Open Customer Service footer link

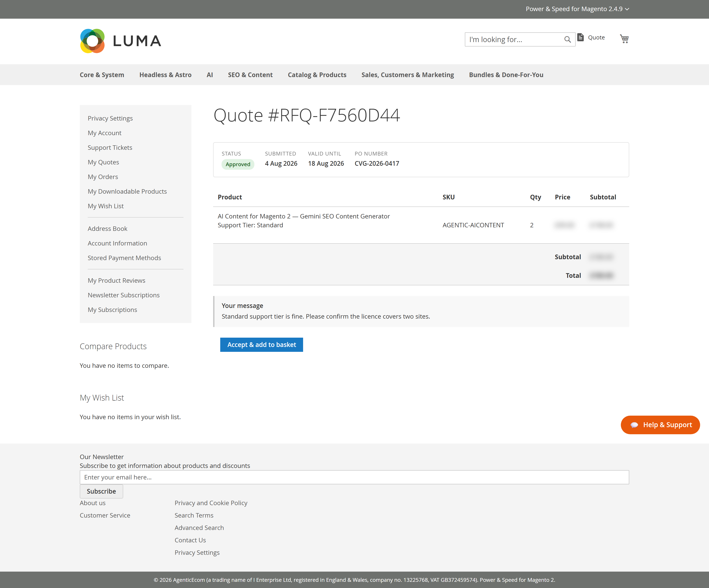point(105,515)
